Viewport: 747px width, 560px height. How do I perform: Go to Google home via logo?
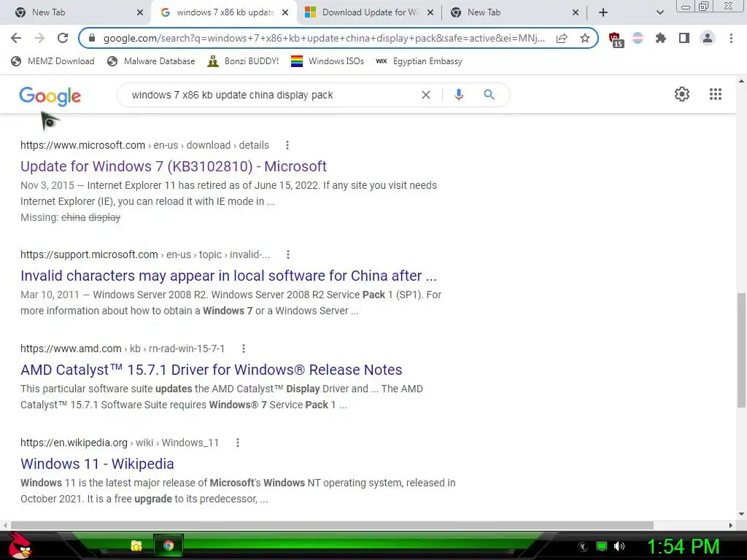coord(50,97)
